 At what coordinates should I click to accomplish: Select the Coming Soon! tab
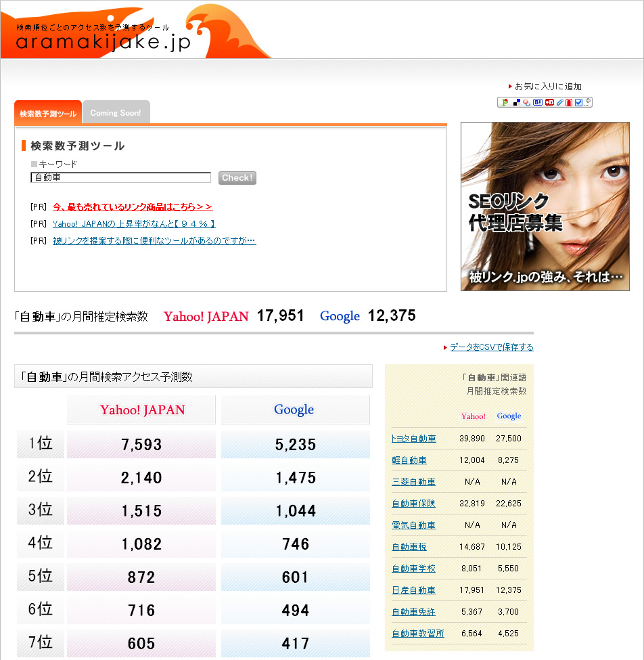coord(116,112)
